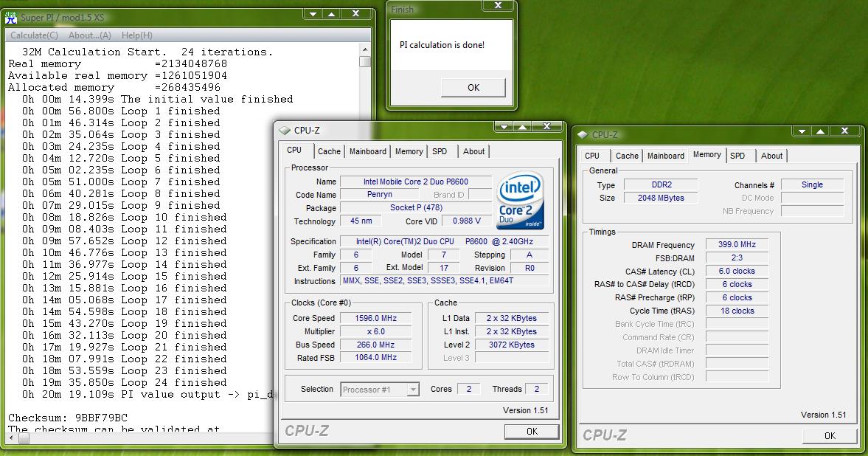Viewport: 868px width, 456px height.
Task: Minimize the Super PI window
Action: 313,13
